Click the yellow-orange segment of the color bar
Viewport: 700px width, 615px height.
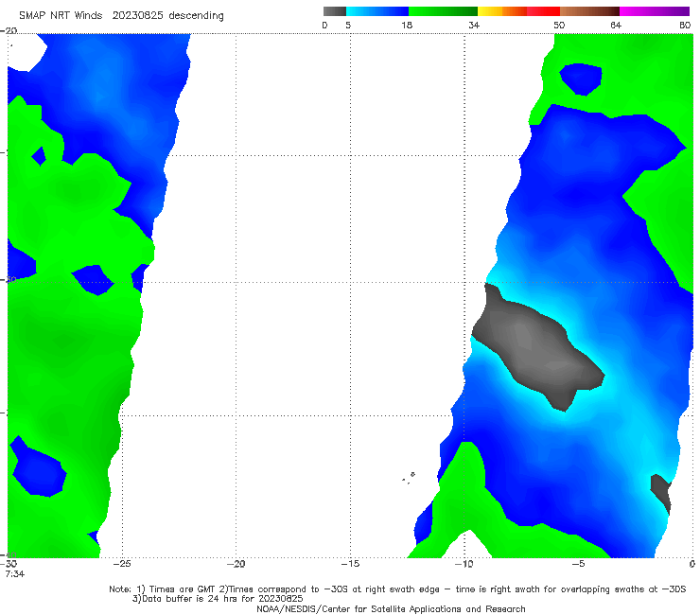point(502,11)
